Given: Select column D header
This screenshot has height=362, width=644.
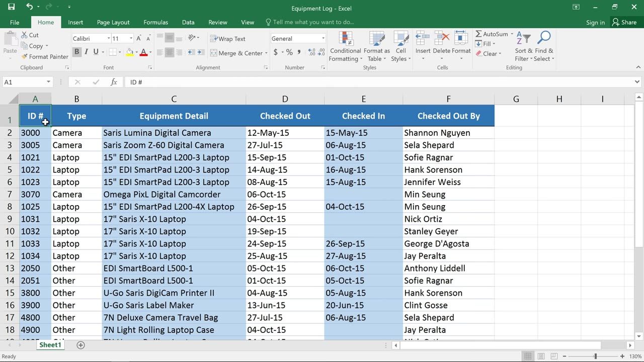Looking at the screenshot, I should (285, 99).
